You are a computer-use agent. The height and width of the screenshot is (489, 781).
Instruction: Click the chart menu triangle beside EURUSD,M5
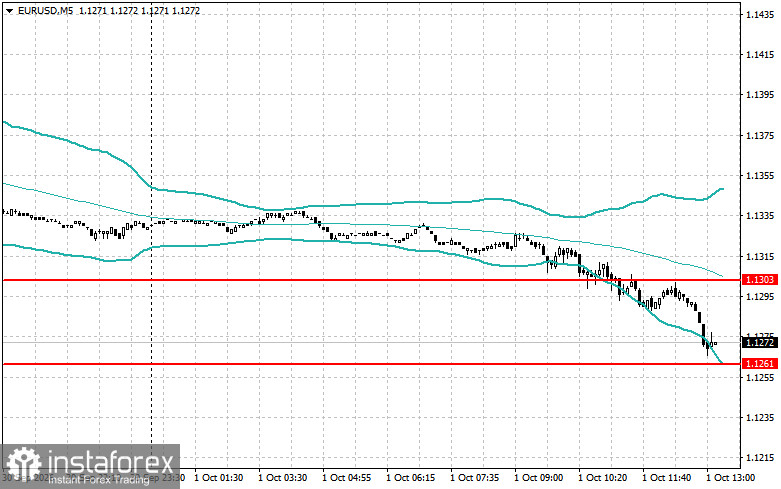(x=9, y=10)
